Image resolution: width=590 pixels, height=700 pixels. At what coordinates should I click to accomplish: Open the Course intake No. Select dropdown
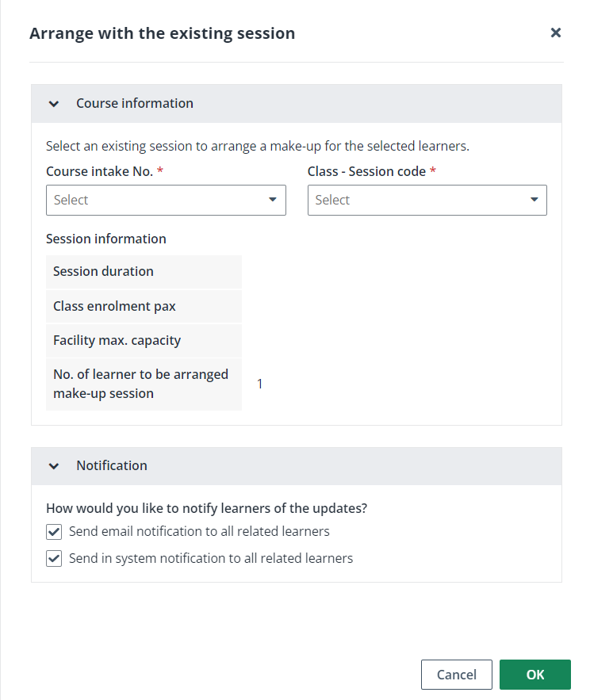tap(166, 200)
